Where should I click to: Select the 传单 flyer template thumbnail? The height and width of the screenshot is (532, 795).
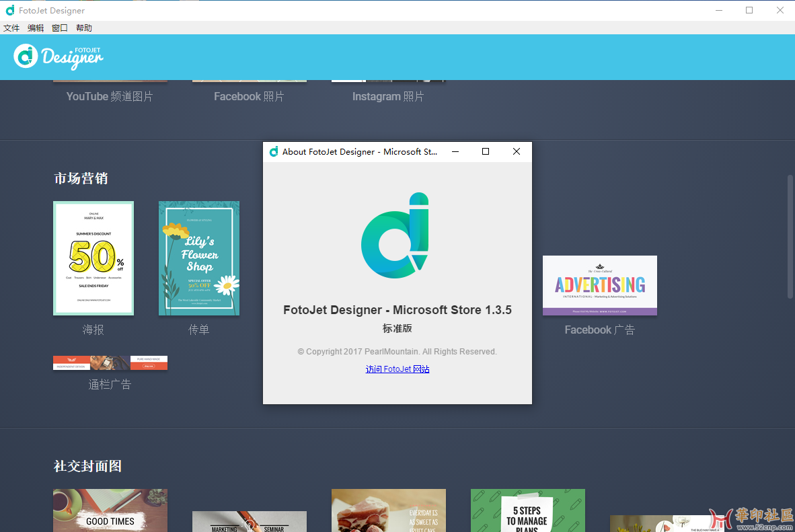(199, 258)
